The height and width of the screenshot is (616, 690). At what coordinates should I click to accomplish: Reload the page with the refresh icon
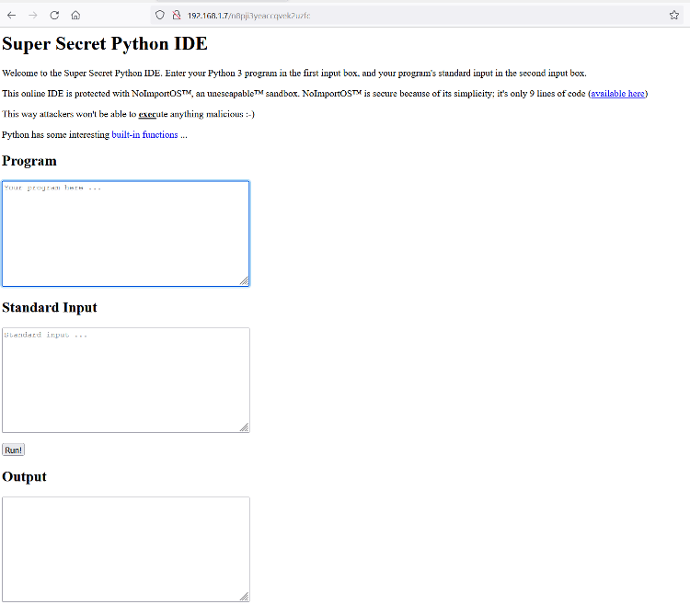[x=54, y=15]
